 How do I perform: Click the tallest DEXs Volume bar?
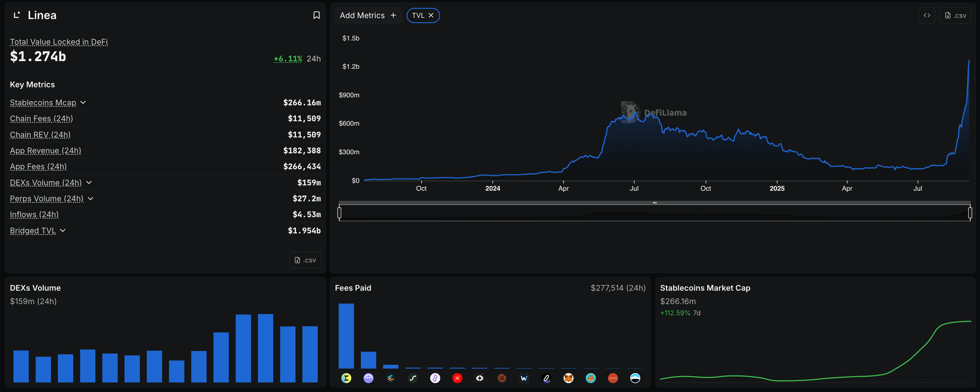tap(266, 348)
